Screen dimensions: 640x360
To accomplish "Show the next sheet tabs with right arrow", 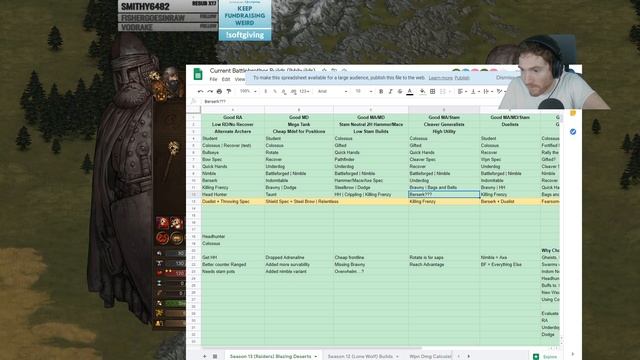I will 469,356.
